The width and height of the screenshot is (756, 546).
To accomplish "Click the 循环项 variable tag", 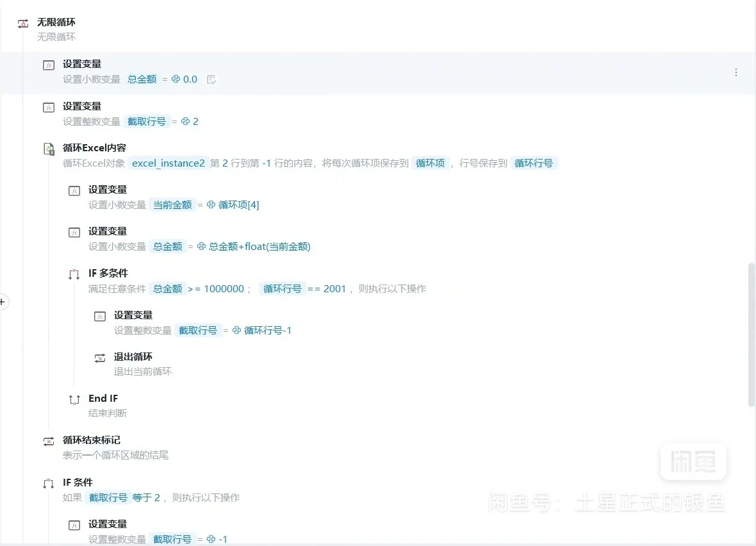I will point(430,163).
